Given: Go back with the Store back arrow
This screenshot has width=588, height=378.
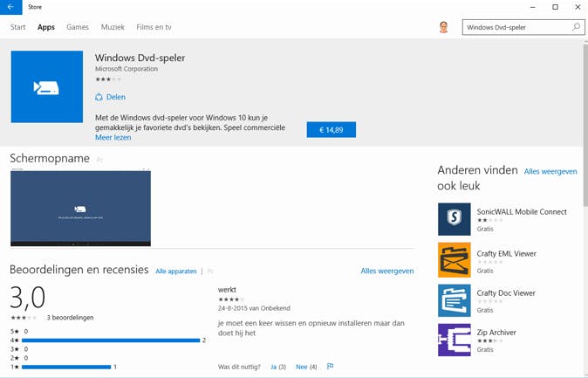Looking at the screenshot, I should [x=10, y=7].
